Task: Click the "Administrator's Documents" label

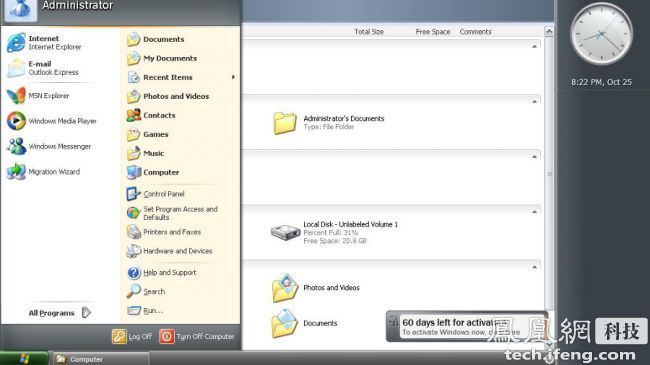Action: click(x=344, y=119)
